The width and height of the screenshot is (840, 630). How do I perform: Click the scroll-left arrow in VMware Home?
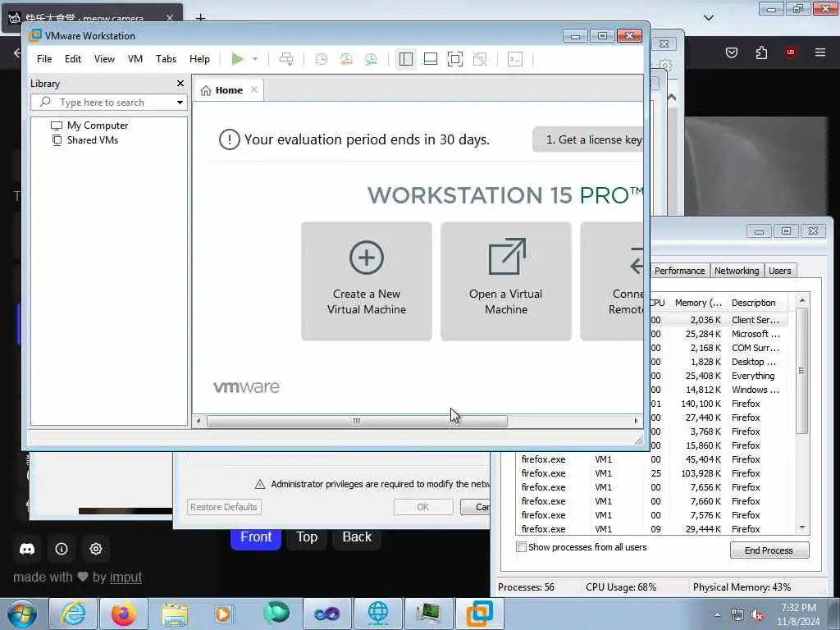coord(199,421)
